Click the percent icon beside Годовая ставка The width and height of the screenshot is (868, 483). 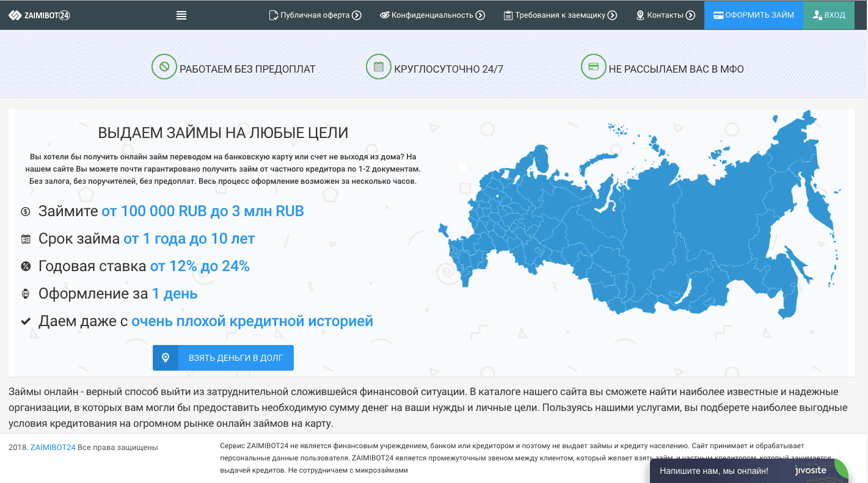point(25,266)
